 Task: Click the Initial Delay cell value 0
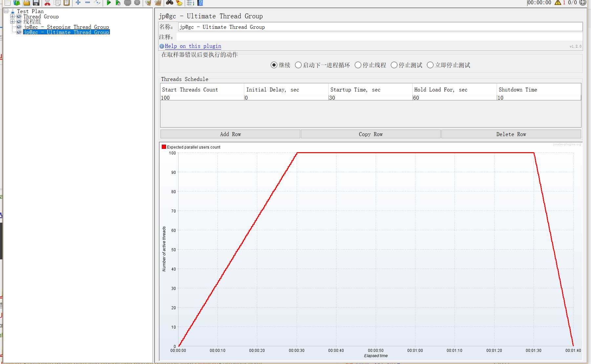pyautogui.click(x=286, y=98)
